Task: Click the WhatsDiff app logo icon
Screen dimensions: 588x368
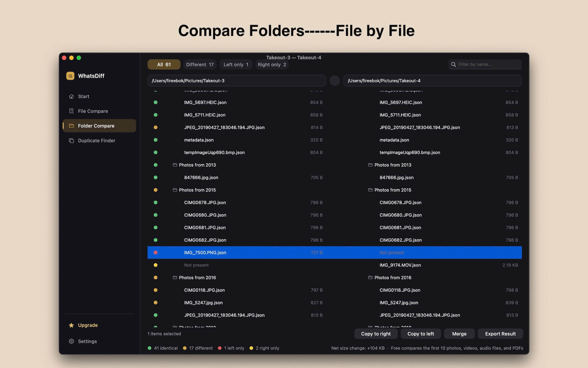Action: [70, 76]
